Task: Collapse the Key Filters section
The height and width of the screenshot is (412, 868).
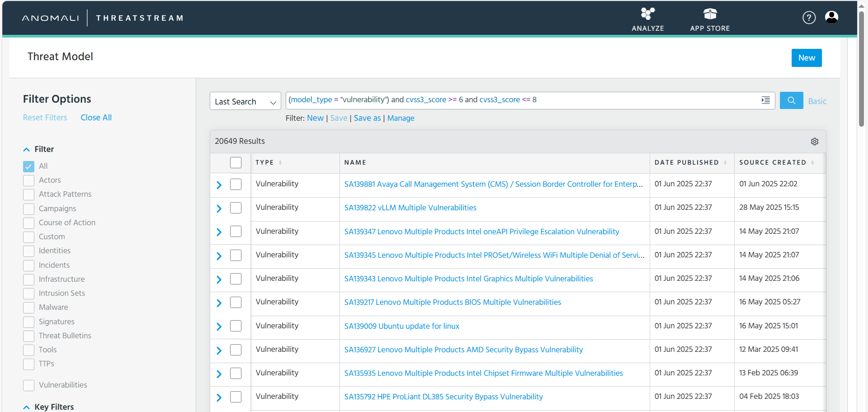Action: 27,407
